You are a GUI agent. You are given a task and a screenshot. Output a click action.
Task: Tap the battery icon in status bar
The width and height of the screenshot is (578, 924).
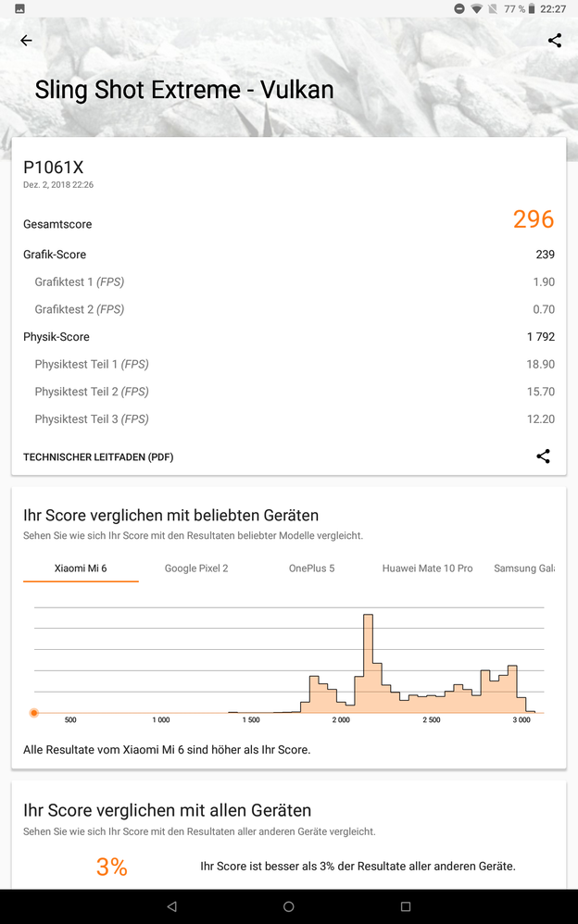532,9
